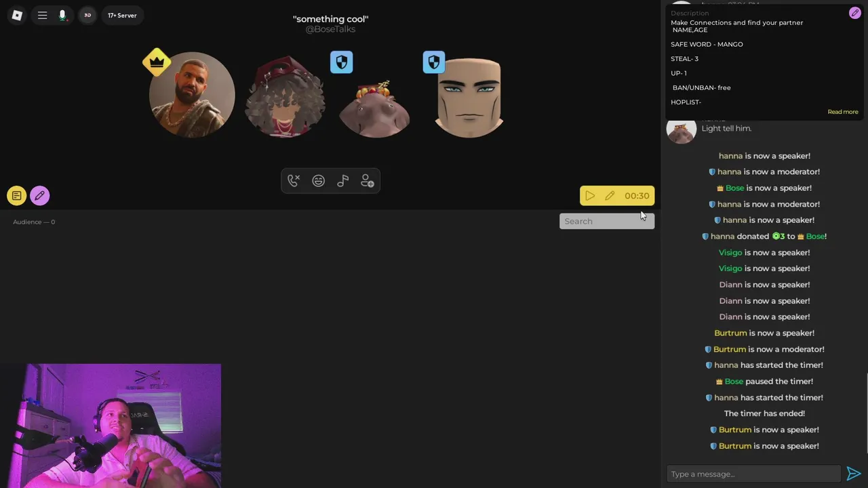The width and height of the screenshot is (868, 488).
Task: Click the 'BAN/UNBAN- free' description line
Action: tap(701, 87)
